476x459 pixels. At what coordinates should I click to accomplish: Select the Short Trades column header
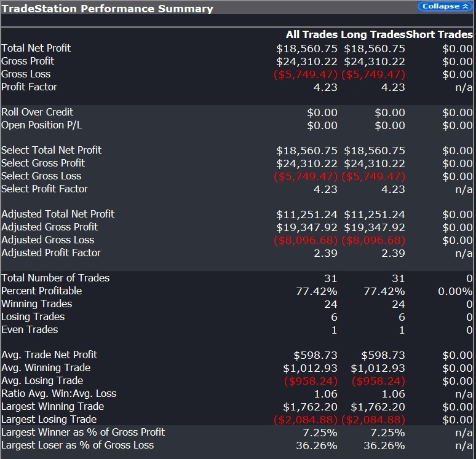[x=439, y=34]
